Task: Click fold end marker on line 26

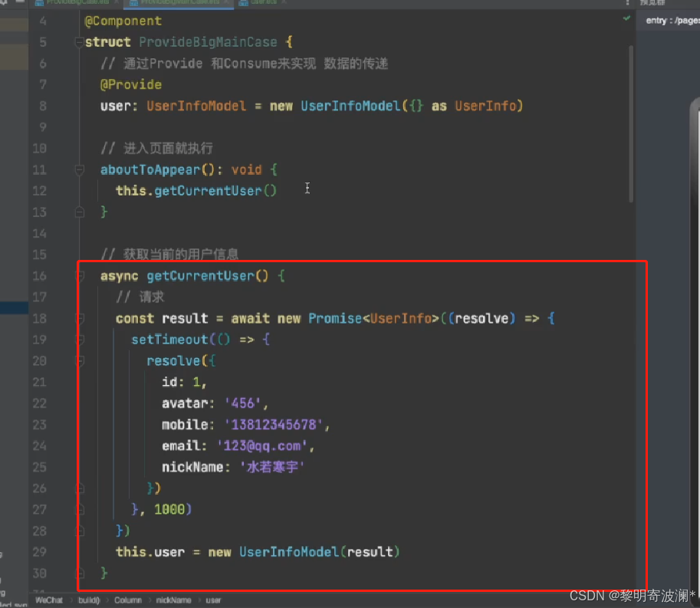Action: pyautogui.click(x=81, y=488)
